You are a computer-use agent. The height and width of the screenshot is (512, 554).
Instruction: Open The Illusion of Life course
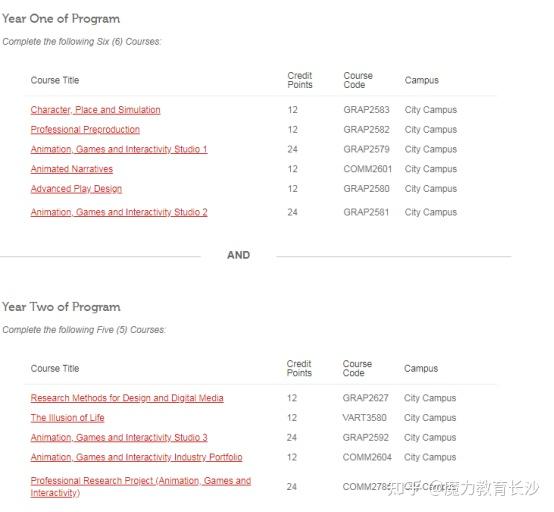67,418
